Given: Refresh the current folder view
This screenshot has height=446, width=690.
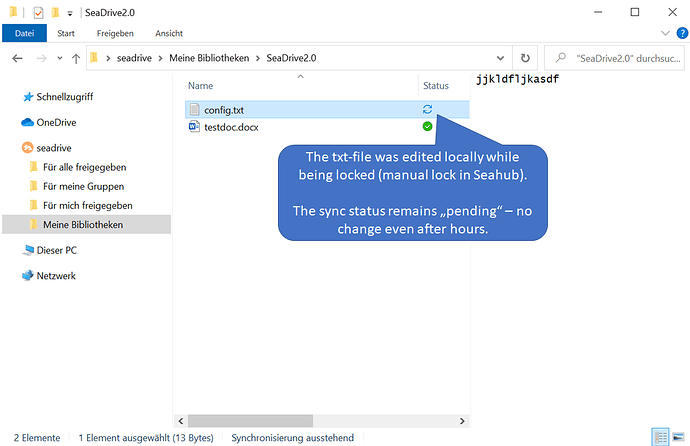Looking at the screenshot, I should point(525,58).
